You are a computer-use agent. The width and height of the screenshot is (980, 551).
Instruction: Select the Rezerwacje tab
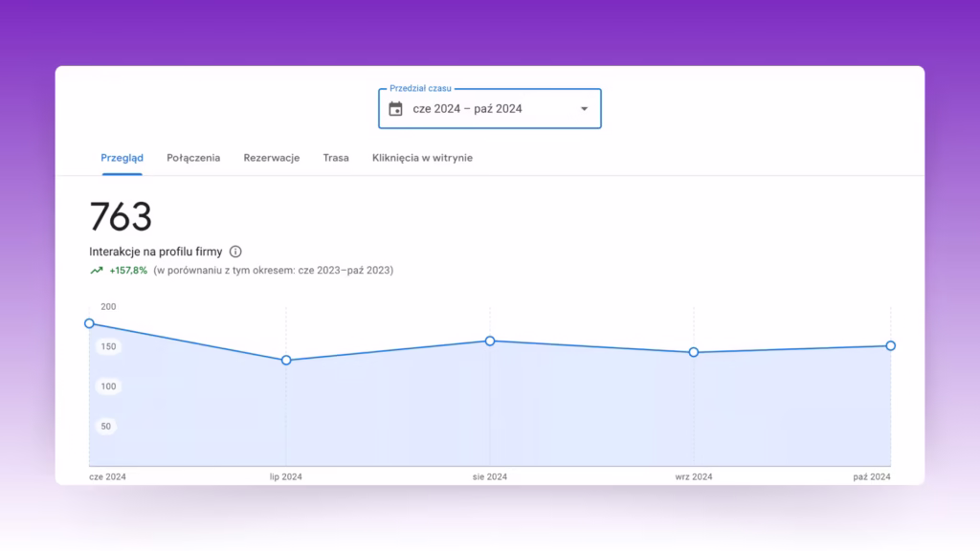tap(272, 158)
